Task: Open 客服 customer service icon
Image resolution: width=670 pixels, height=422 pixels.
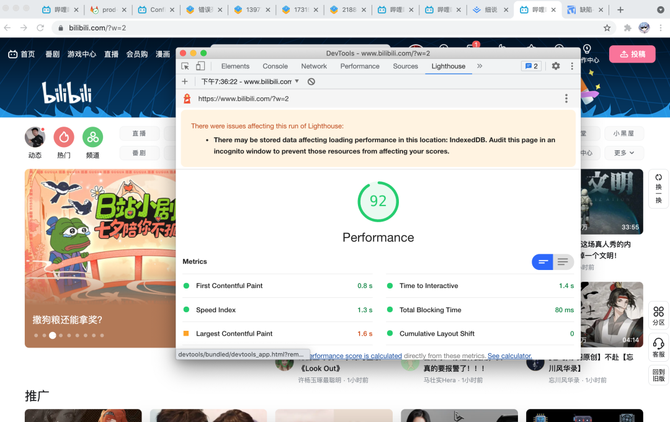Action: click(658, 347)
